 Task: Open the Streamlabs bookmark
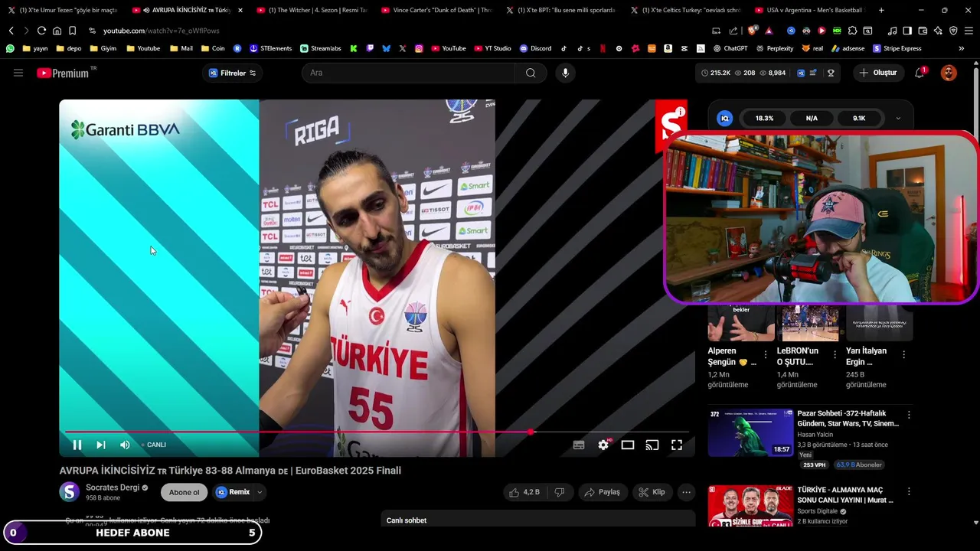click(320, 48)
